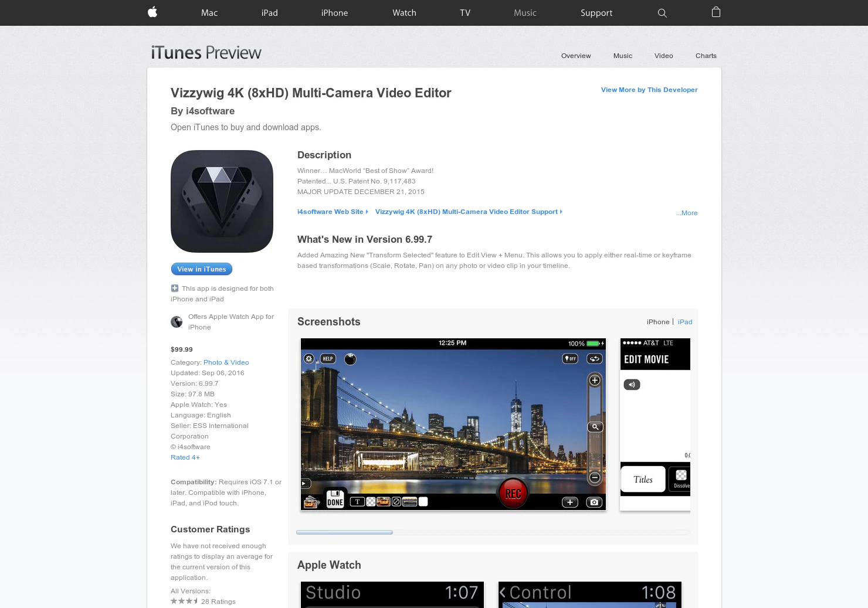The height and width of the screenshot is (608, 868).
Task: Click the HELP button in screenshot
Action: 328,358
